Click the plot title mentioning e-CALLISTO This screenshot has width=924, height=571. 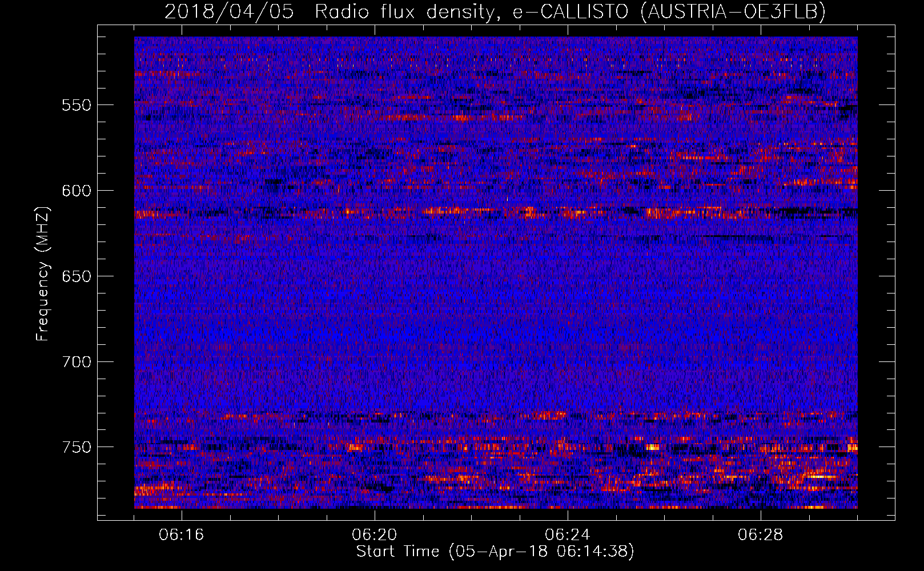pos(495,12)
